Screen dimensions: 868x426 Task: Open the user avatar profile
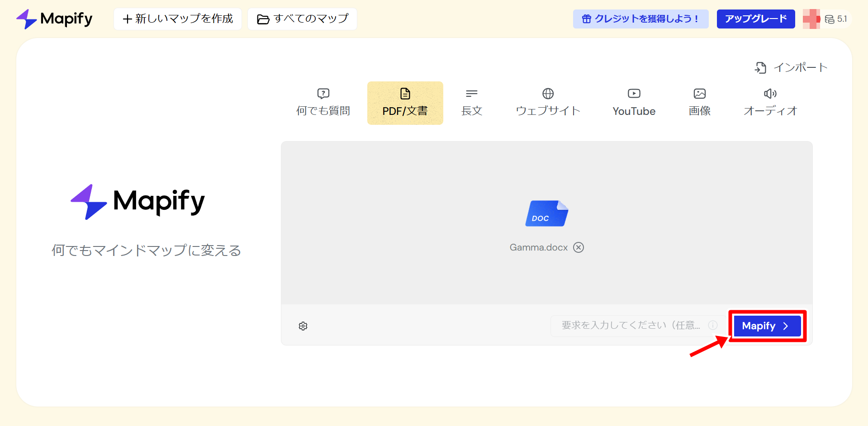tap(811, 19)
